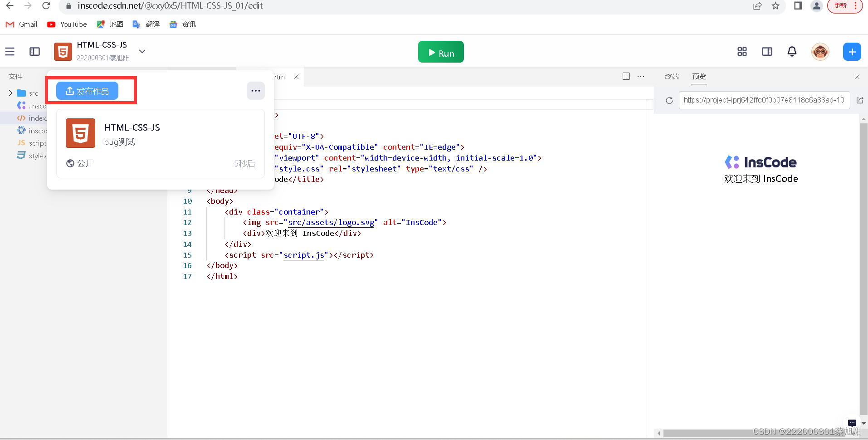
Task: Click the bug测试 project description text
Action: [x=119, y=142]
